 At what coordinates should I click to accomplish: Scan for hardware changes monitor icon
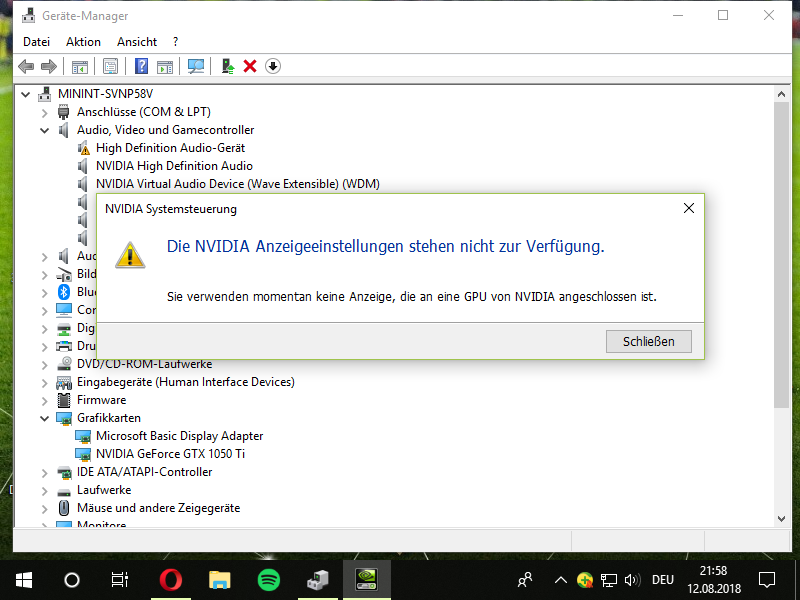click(x=195, y=66)
